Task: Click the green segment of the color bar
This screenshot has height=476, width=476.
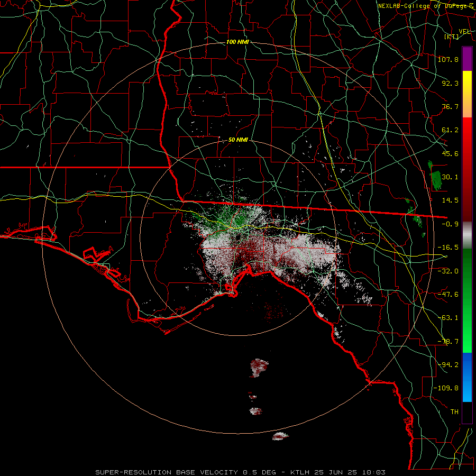Action: click(467, 300)
